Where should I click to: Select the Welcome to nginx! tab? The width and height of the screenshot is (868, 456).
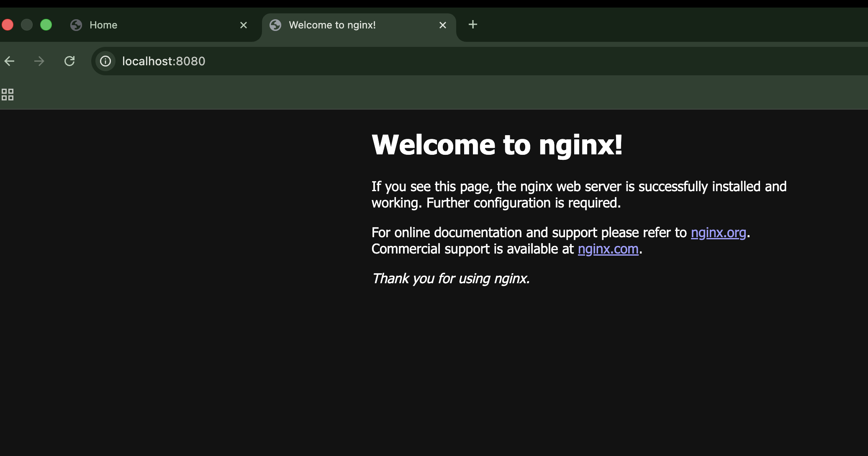[x=356, y=25]
